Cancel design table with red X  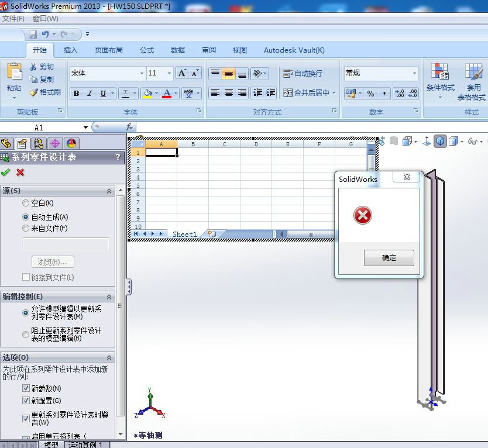point(20,173)
